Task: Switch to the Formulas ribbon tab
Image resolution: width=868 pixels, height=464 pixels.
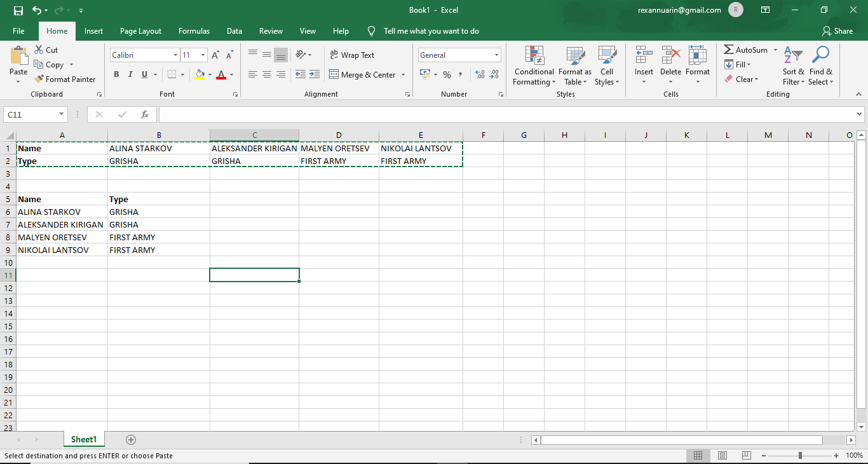Action: tap(194, 31)
